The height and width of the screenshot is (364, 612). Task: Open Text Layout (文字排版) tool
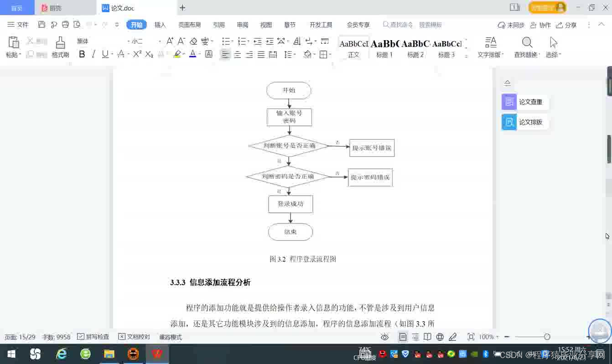[490, 47]
